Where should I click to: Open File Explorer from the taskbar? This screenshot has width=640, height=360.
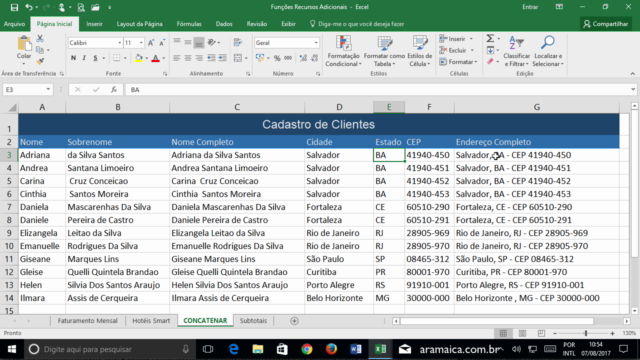[x=258, y=349]
